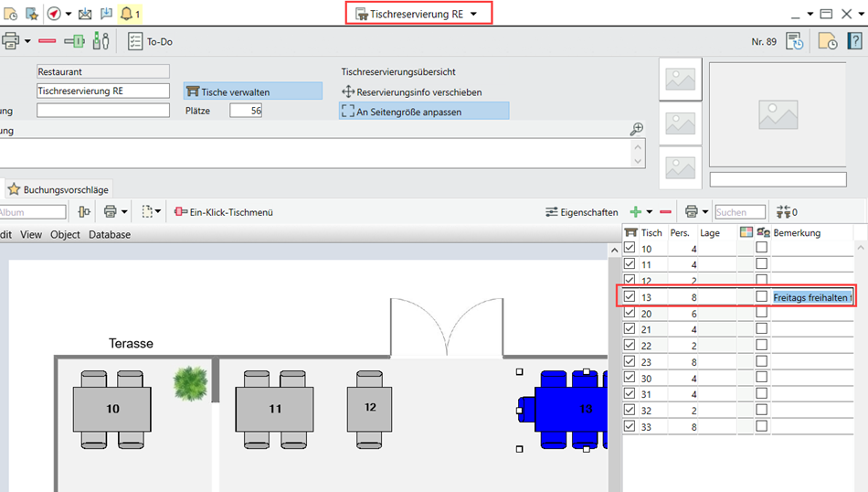Switch to the Buchungsvorschläge tab
The width and height of the screenshot is (868, 492).
click(x=58, y=189)
